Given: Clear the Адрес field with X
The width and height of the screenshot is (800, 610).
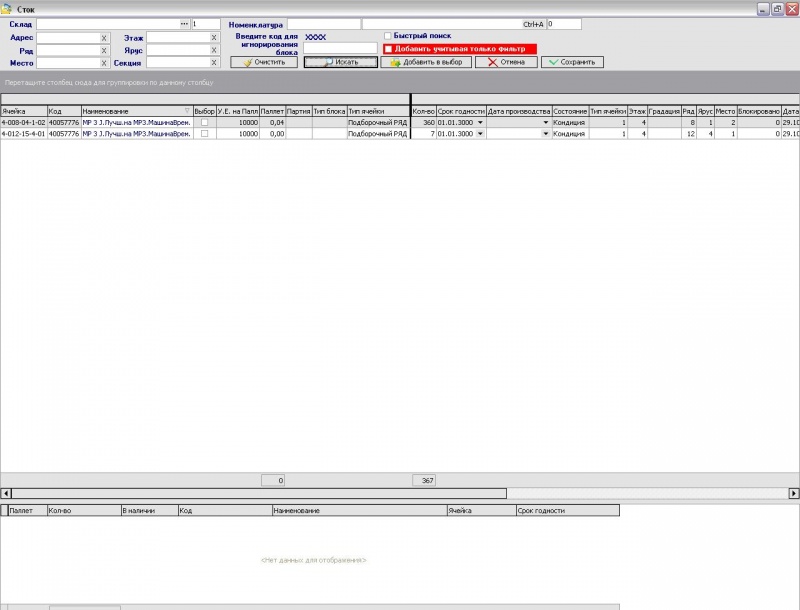Looking at the screenshot, I should coord(104,37).
